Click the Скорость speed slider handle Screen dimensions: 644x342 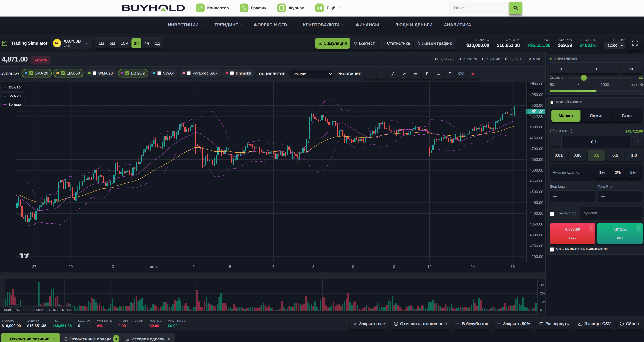(584, 78)
